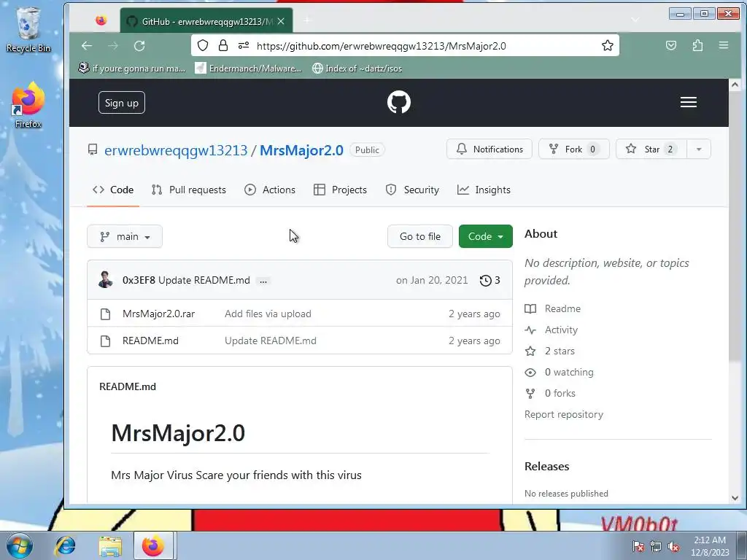747x560 pixels.
Task: Click the URL address bar field
Action: tap(405, 46)
